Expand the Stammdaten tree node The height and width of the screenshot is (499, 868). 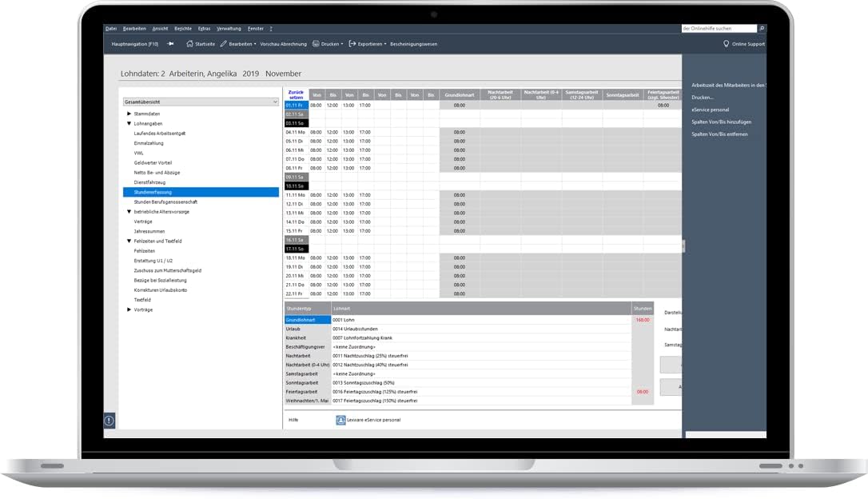[129, 114]
